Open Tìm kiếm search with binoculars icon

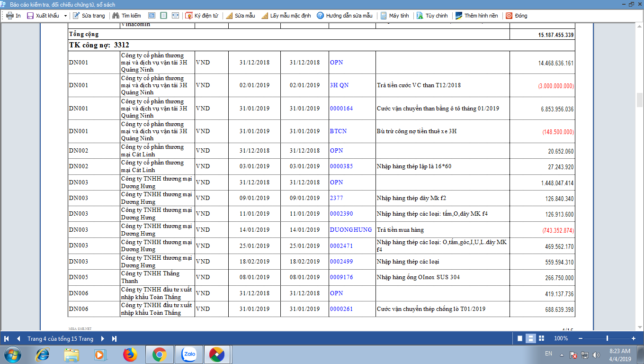click(x=127, y=16)
